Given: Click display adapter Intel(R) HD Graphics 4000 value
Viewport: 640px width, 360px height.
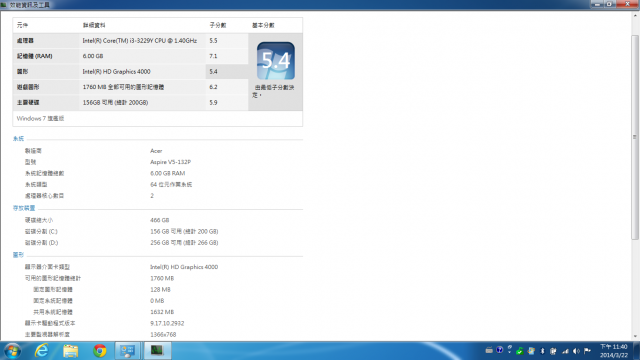Looking at the screenshot, I should 184,267.
